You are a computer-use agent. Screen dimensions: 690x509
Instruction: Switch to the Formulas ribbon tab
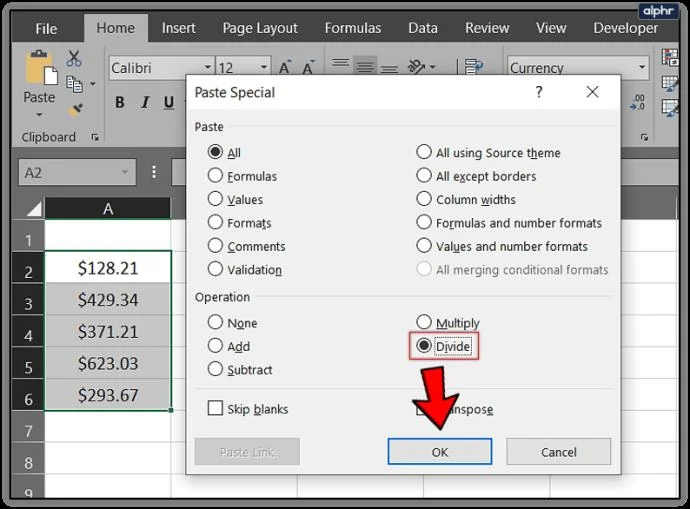[x=353, y=28]
